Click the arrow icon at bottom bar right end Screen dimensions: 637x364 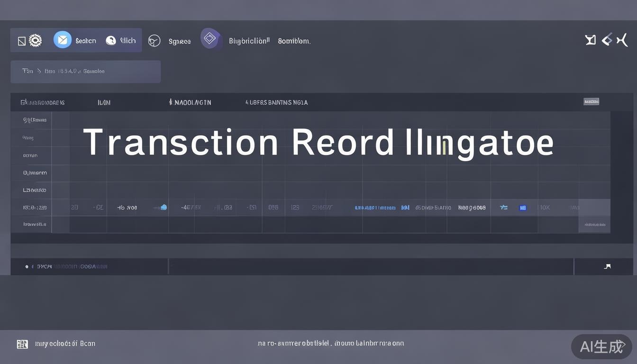(607, 266)
